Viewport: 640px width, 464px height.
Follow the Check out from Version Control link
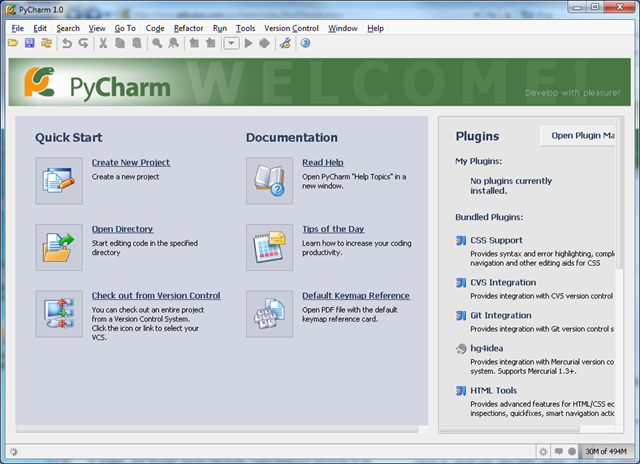(x=156, y=295)
